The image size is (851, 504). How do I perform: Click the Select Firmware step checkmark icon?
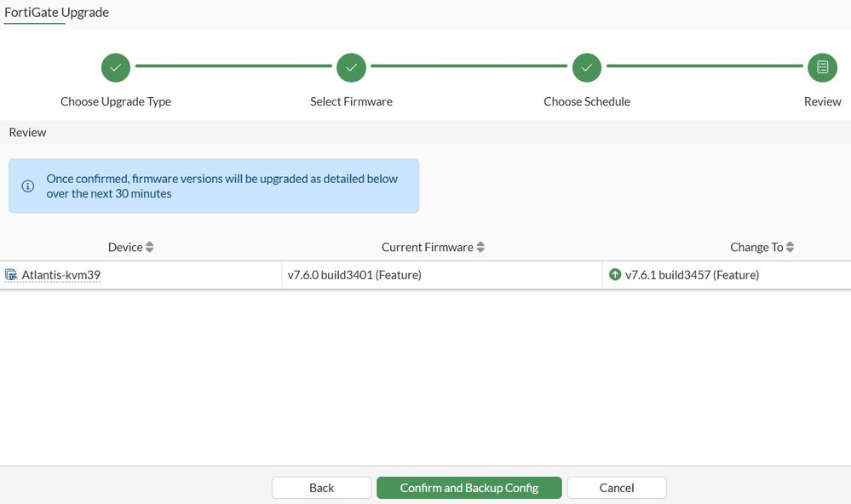pyautogui.click(x=351, y=67)
